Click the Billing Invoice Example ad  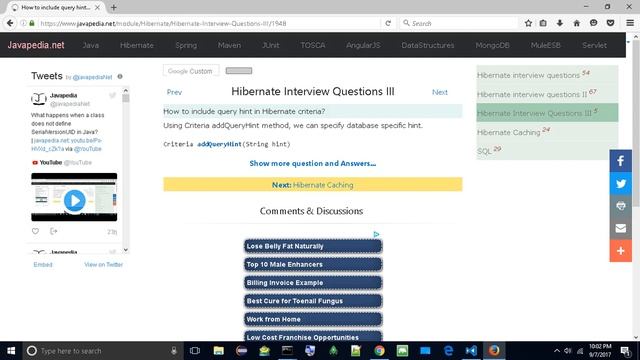313,282
